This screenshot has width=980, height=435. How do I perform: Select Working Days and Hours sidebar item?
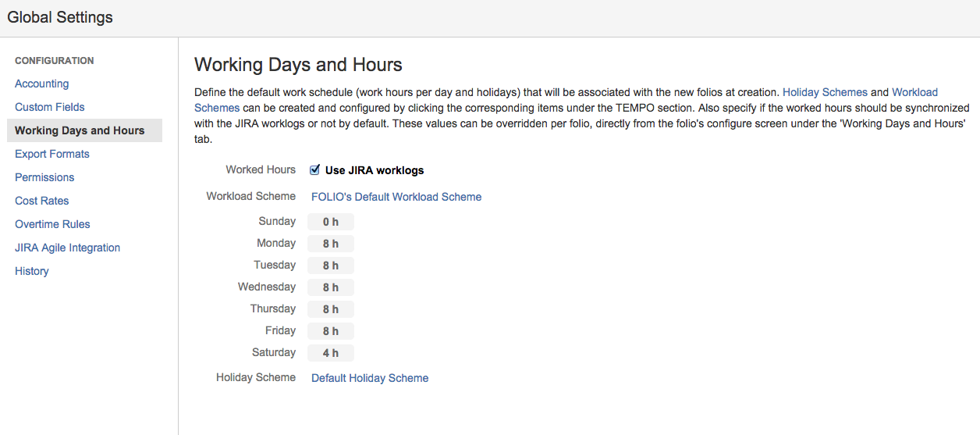tap(84, 130)
